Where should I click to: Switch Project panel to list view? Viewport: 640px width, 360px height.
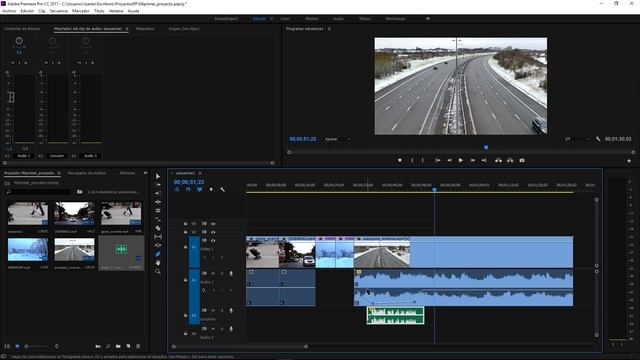pyautogui.click(x=7, y=346)
